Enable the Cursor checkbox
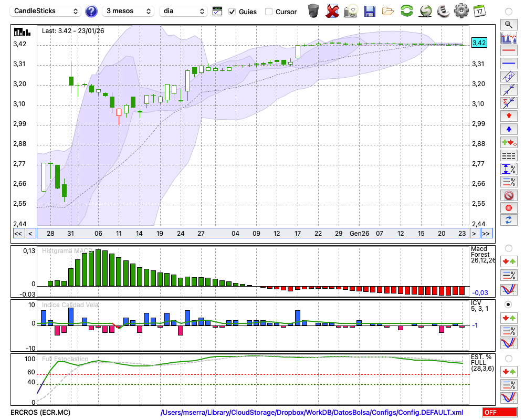Image resolution: width=525 pixels, height=420 pixels. (269, 12)
